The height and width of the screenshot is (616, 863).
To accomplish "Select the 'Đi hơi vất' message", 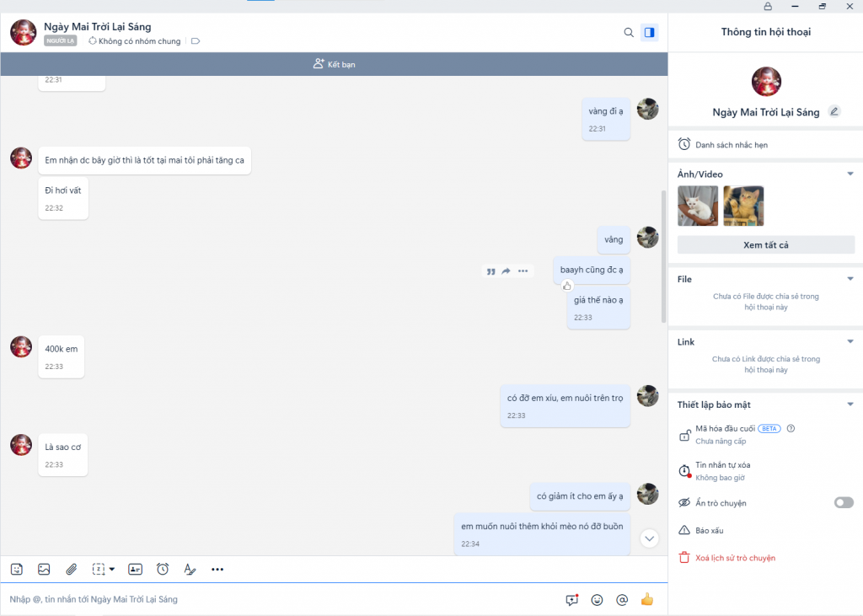I will [62, 198].
